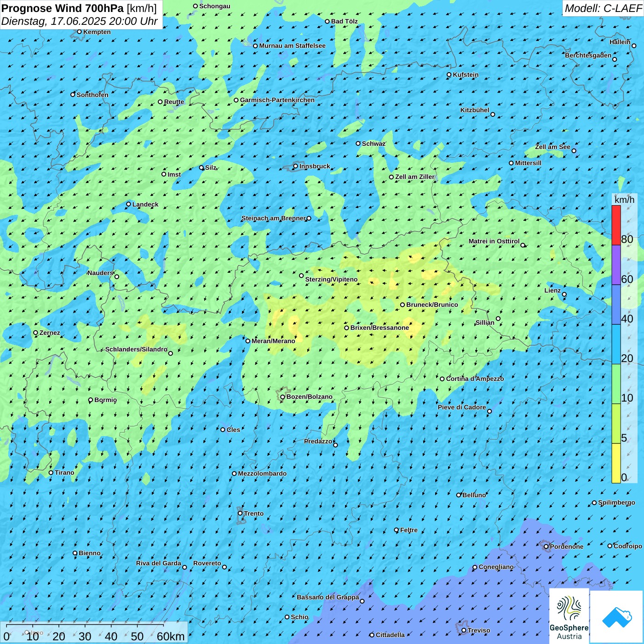The image size is (644, 644).
Task: Click the Kempten city label
Action: click(97, 32)
